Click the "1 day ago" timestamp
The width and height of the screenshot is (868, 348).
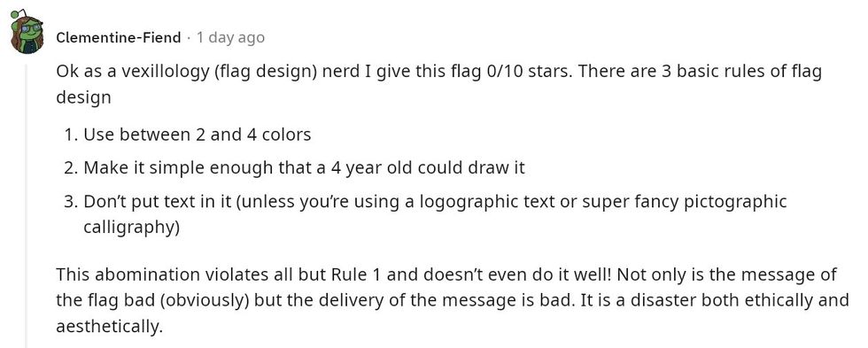coord(230,37)
